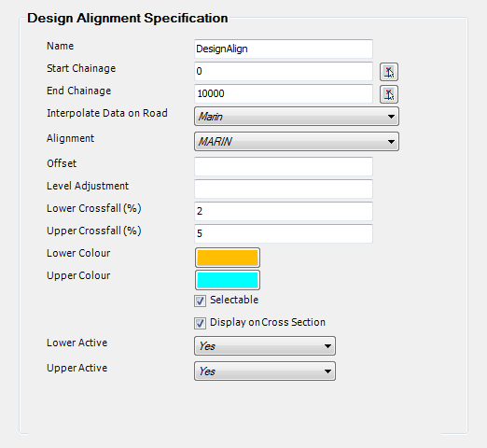Image resolution: width=487 pixels, height=448 pixels.
Task: Choose the orange Lower Colour swatch
Action: 228,258
